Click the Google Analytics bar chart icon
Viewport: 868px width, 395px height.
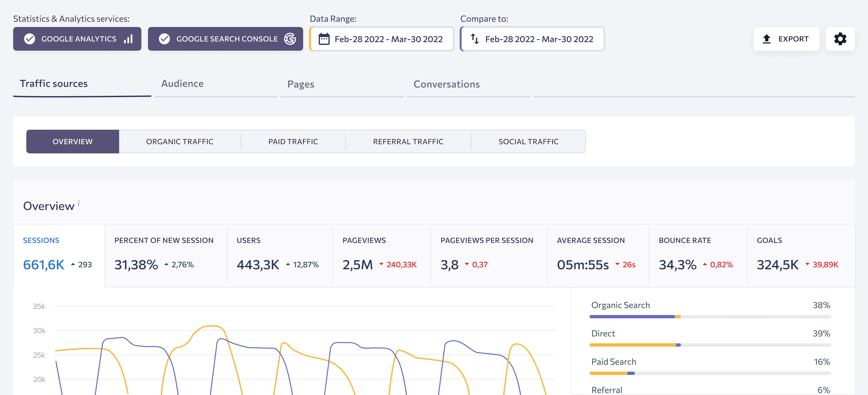[x=128, y=39]
